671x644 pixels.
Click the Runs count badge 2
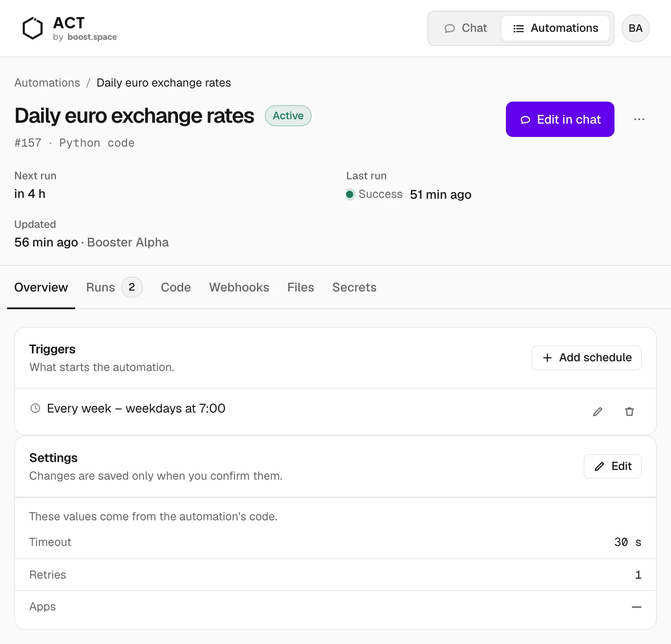click(132, 287)
